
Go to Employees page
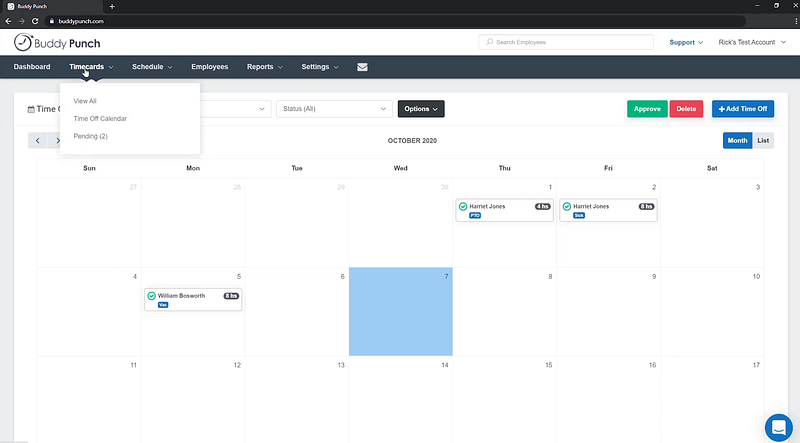coord(210,67)
